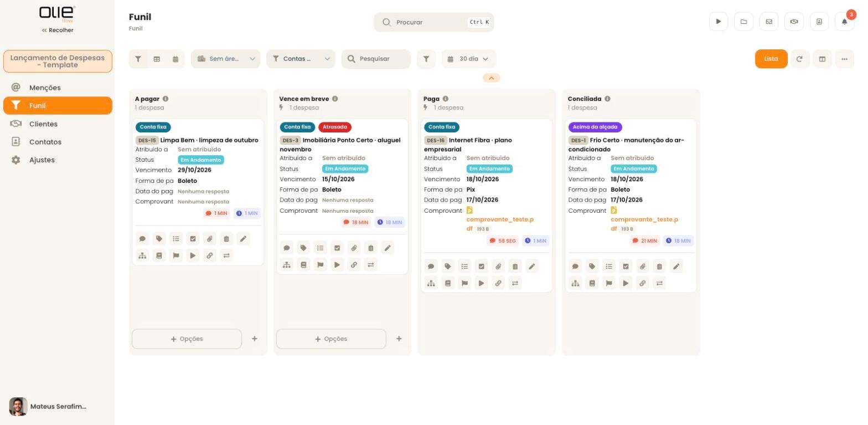Open the envelope mail icon in the top bar

click(x=769, y=22)
